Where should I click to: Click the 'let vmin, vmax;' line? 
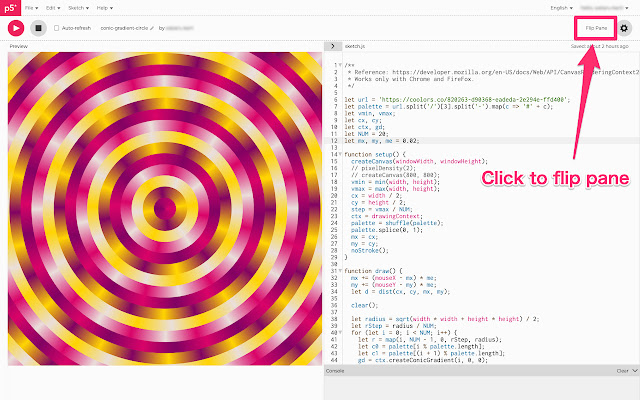pyautogui.click(x=370, y=113)
